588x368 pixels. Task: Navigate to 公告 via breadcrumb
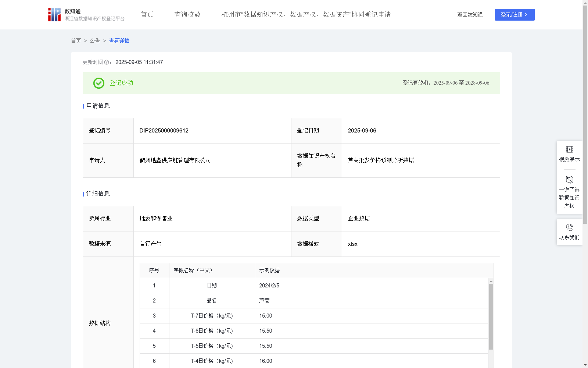tap(94, 41)
